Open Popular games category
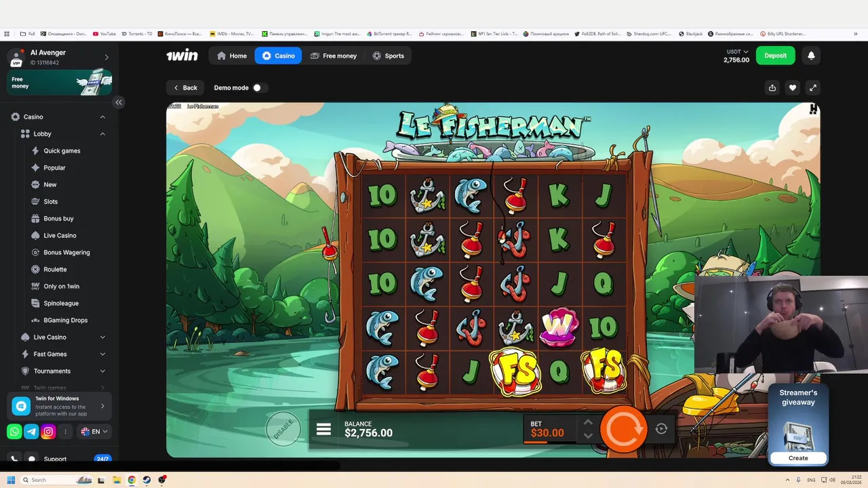This screenshot has width=868, height=488. click(54, 167)
